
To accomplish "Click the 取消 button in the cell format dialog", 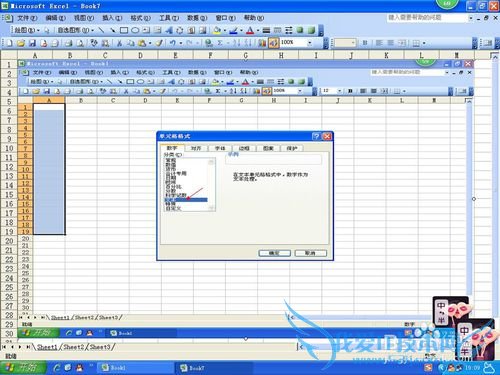I will (x=310, y=253).
